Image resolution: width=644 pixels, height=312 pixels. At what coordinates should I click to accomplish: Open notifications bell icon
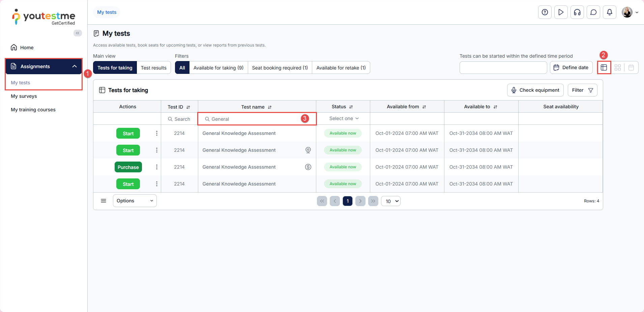point(609,12)
